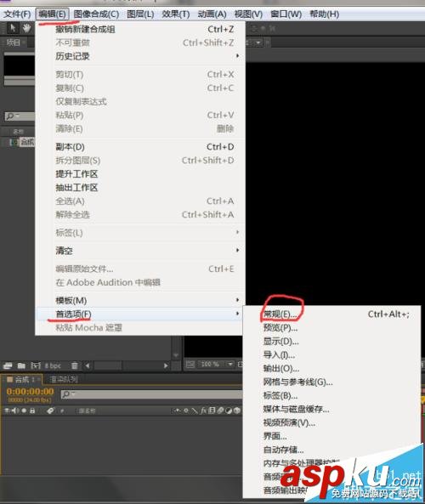425x504 pixels.
Task: Click the # layer number column header
Action: click(62, 411)
